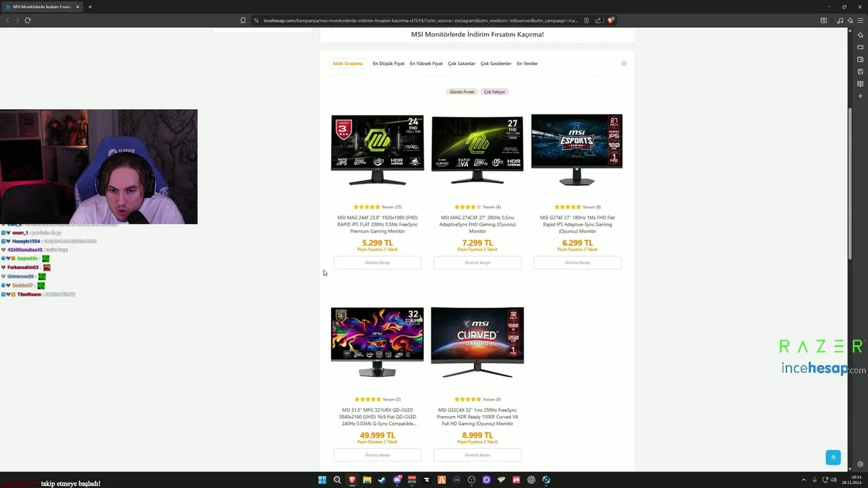This screenshot has width=868, height=488.
Task: Open the sidebar search panel icon in toolbar
Action: coord(823,20)
